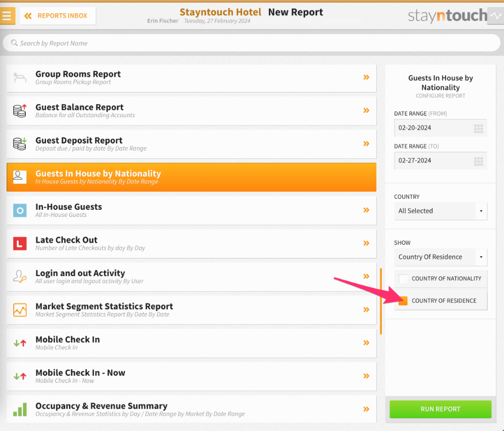Click Guests In House by Nationality icon
This screenshot has width=504, height=431.
tap(20, 177)
